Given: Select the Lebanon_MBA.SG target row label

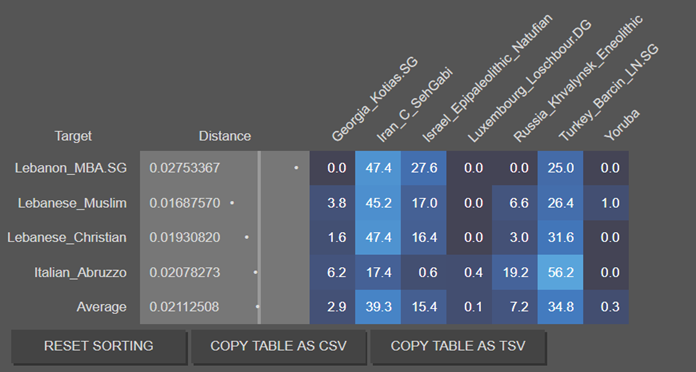Looking at the screenshot, I should 71,168.
